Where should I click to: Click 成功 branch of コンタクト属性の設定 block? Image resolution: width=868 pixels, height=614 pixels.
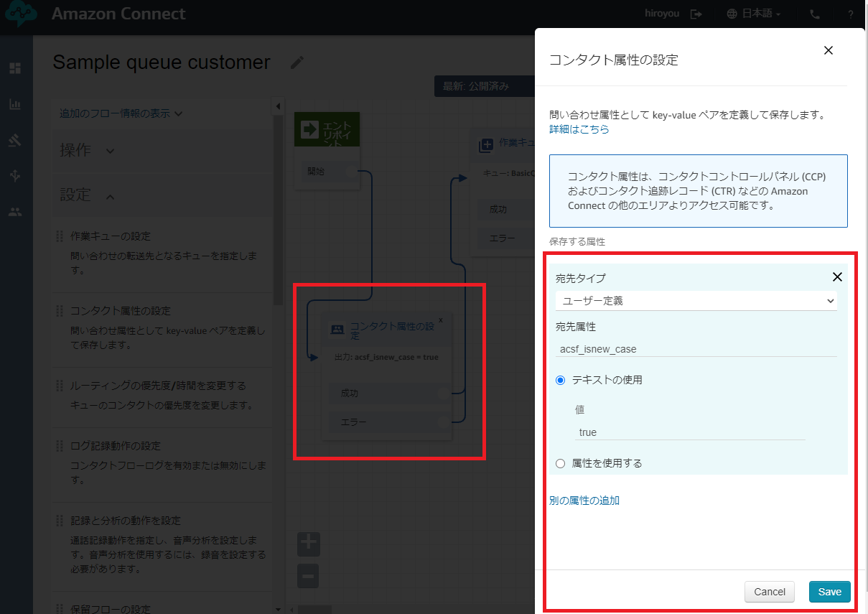pos(390,393)
